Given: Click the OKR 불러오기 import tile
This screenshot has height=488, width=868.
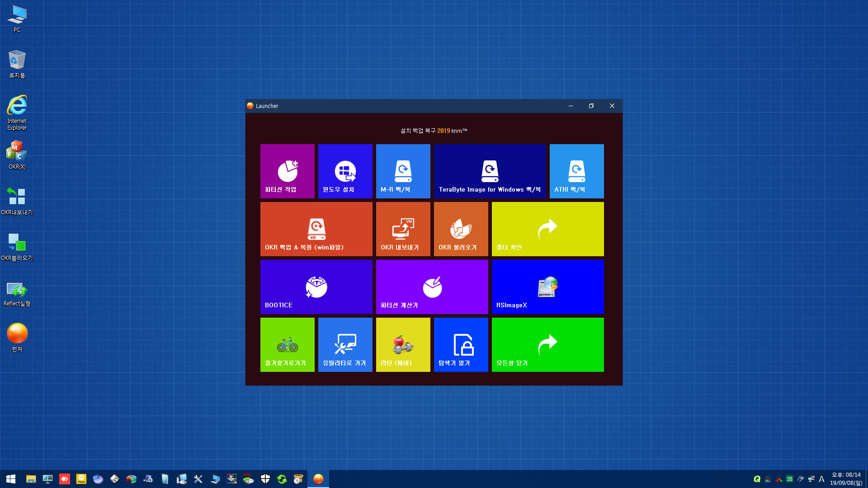Looking at the screenshot, I should [461, 229].
